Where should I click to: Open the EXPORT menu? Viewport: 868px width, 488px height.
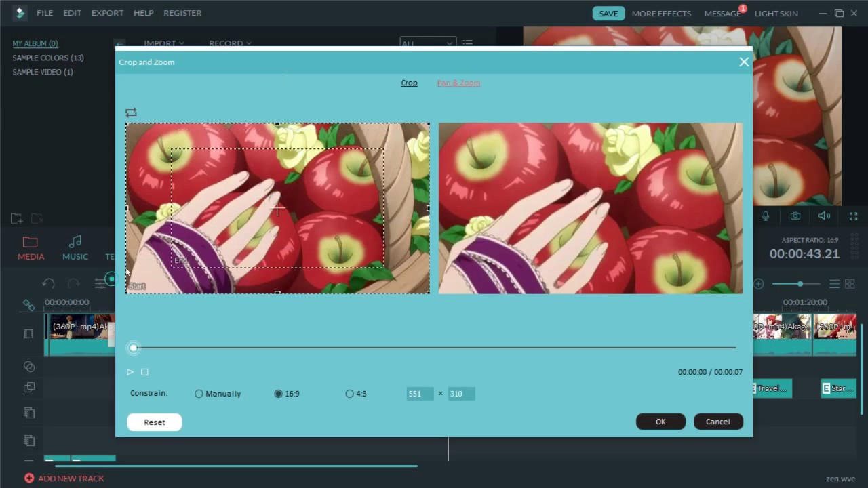[x=108, y=13]
